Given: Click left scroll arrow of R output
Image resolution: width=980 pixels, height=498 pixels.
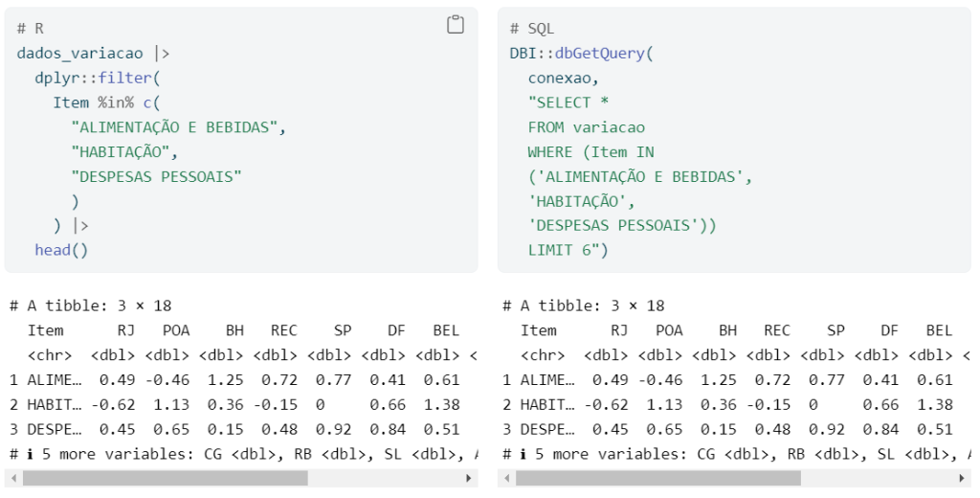Looking at the screenshot, I should (x=13, y=479).
